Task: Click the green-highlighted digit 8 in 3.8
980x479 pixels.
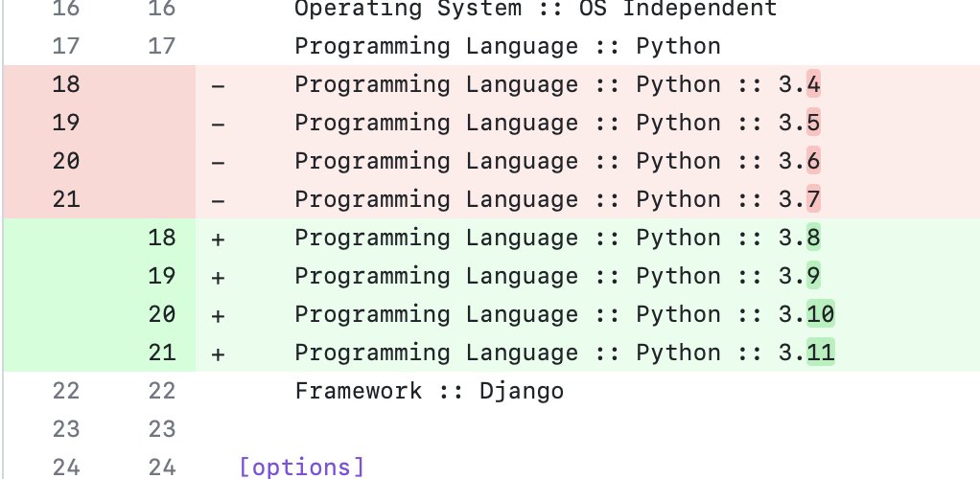Action: tap(813, 238)
